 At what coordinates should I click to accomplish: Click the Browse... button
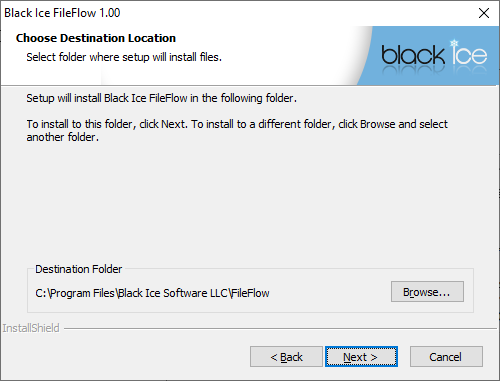click(427, 292)
